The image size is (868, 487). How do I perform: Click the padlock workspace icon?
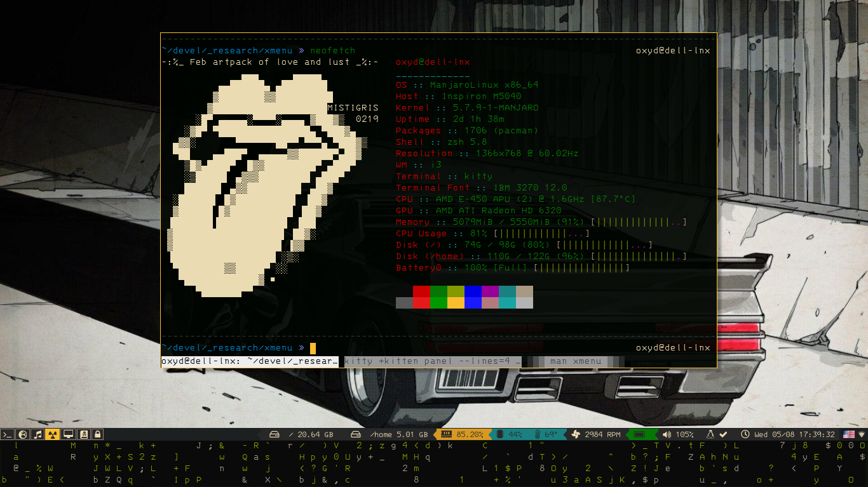click(98, 435)
